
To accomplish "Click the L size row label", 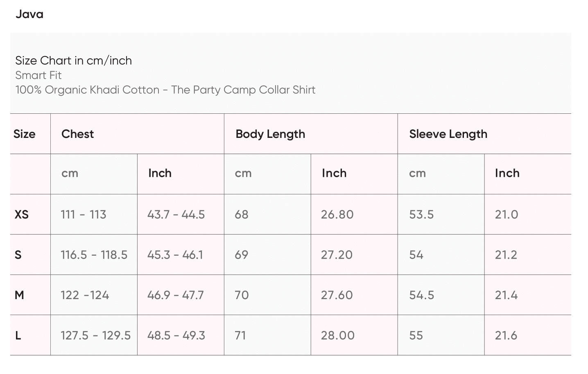I will (x=18, y=336).
